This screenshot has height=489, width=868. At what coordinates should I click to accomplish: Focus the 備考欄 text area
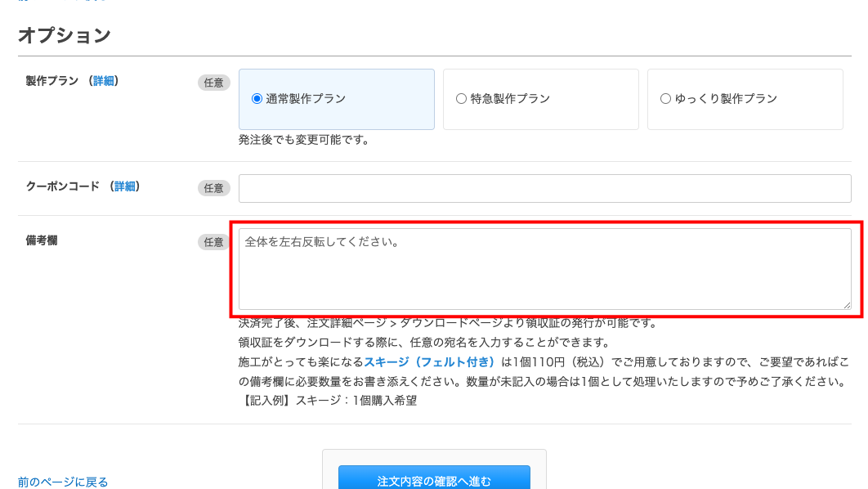point(544,268)
